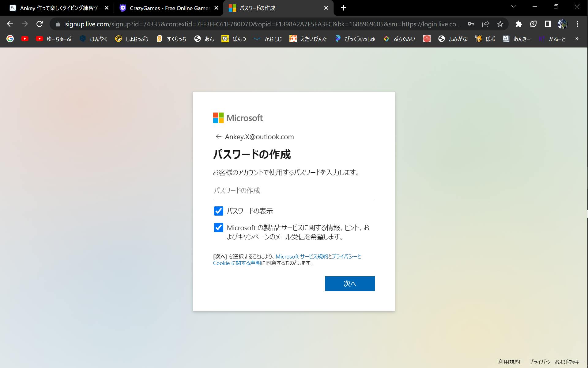Open the tab search dropdown arrow

[x=514, y=7]
